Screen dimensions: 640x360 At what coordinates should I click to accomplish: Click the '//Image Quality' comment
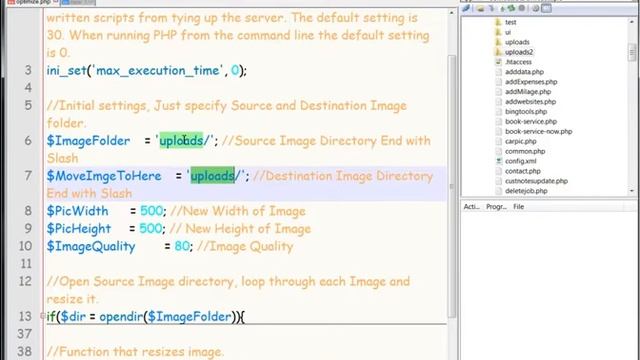pos(245,246)
